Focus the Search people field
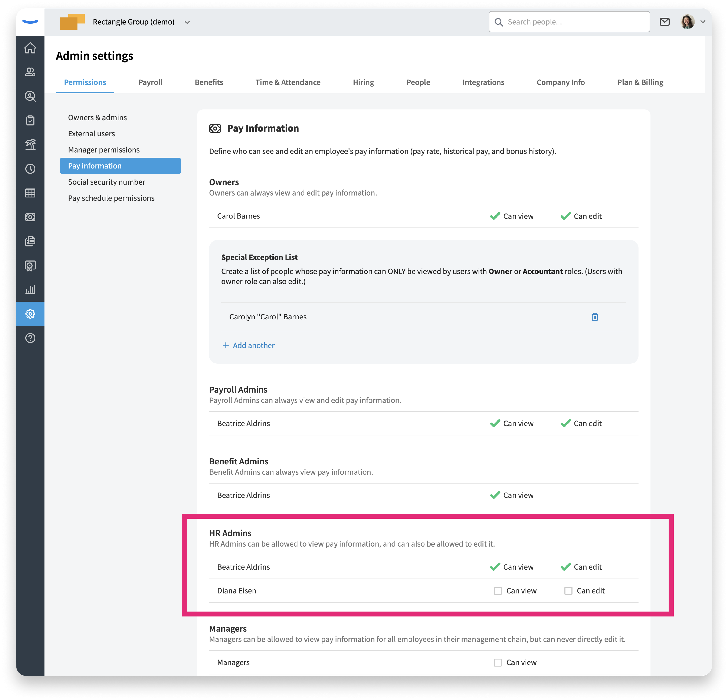This screenshot has height=700, width=728. pyautogui.click(x=569, y=22)
